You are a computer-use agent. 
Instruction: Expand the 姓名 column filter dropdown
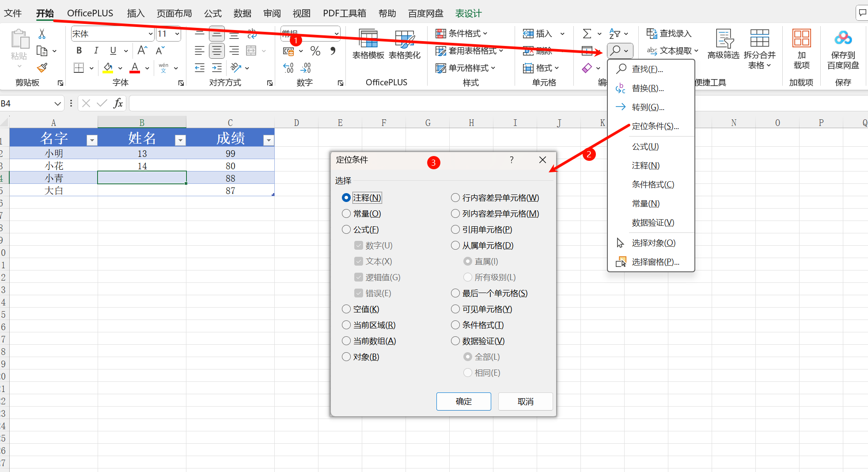pos(180,141)
